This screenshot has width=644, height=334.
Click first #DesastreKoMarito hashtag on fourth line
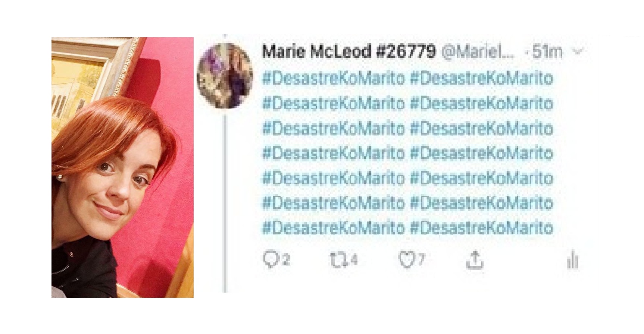coord(334,153)
